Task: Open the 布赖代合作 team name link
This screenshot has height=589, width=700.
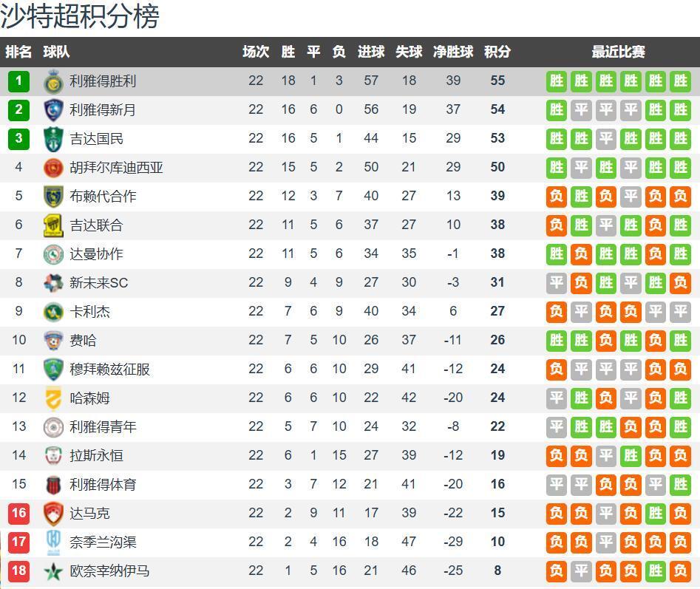Action: [103, 196]
